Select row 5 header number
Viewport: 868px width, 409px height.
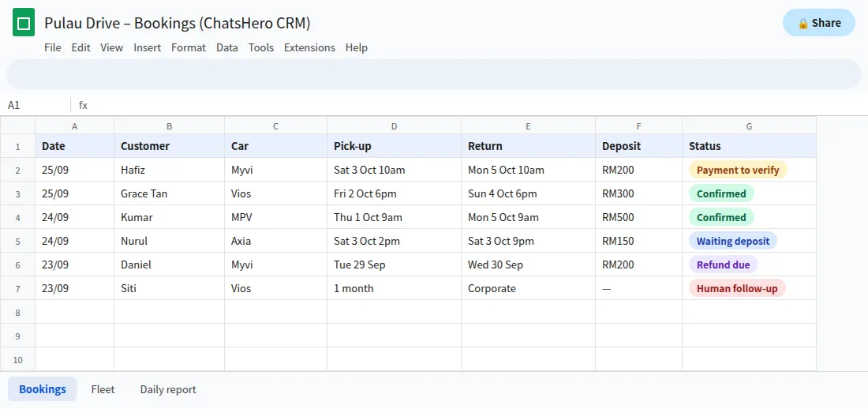click(x=17, y=241)
